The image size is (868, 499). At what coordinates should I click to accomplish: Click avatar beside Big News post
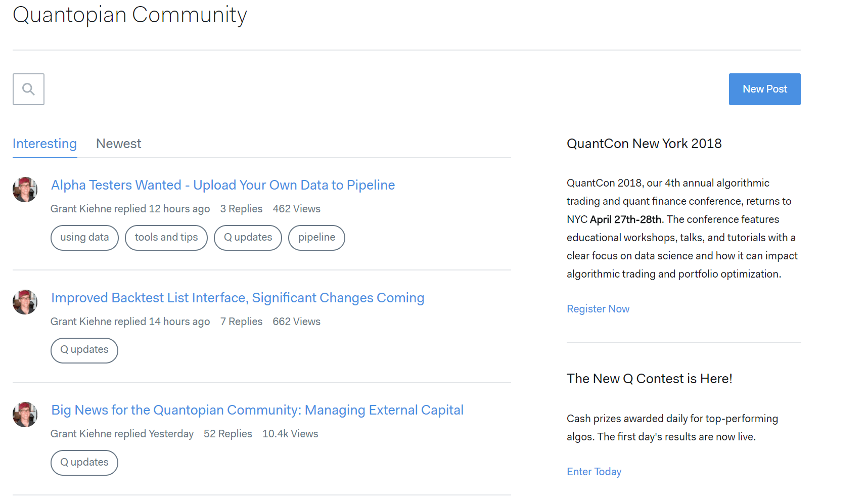click(25, 415)
